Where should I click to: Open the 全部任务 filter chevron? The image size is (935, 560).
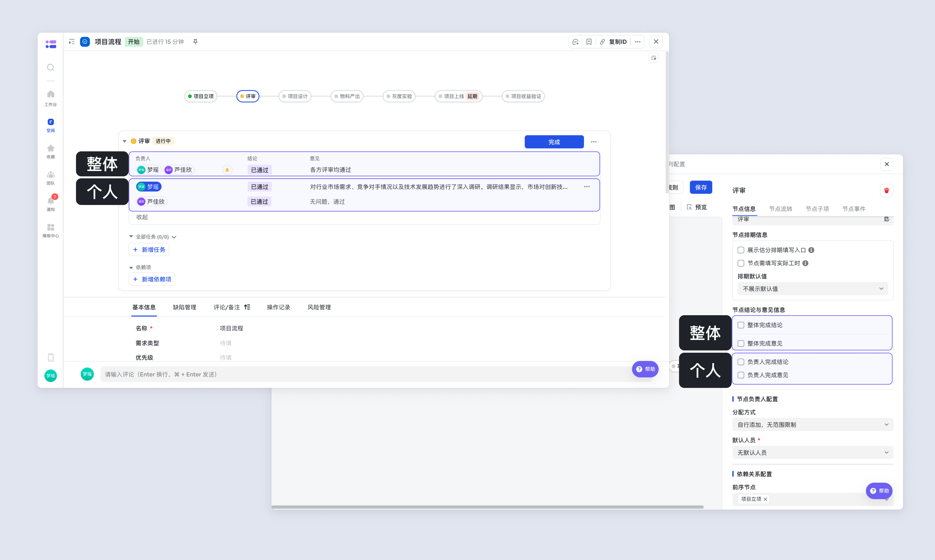pos(174,237)
